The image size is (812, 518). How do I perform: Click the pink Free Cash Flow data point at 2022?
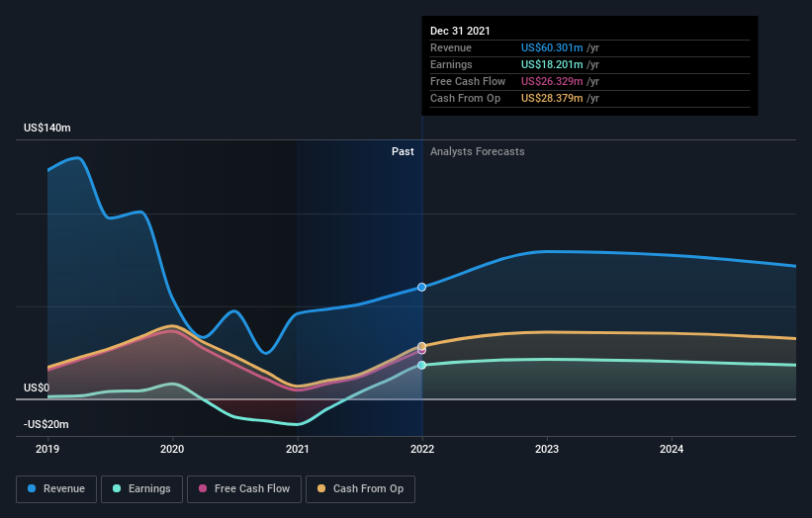pyautogui.click(x=422, y=351)
